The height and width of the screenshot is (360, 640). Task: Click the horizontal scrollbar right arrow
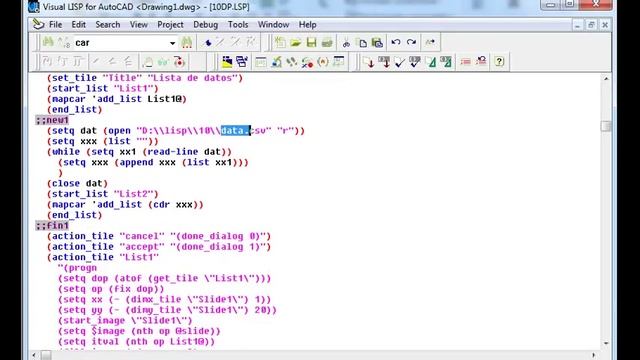[x=593, y=355]
